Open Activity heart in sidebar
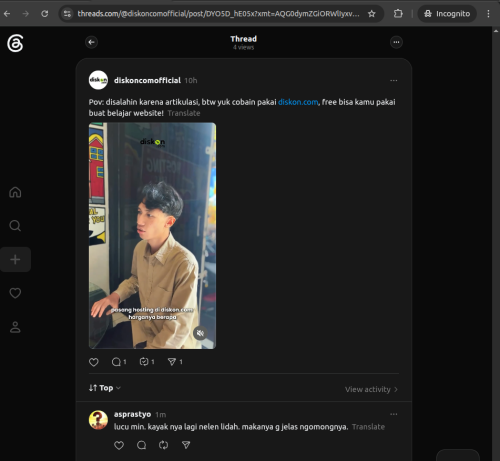Image resolution: width=500 pixels, height=461 pixels. [x=15, y=293]
